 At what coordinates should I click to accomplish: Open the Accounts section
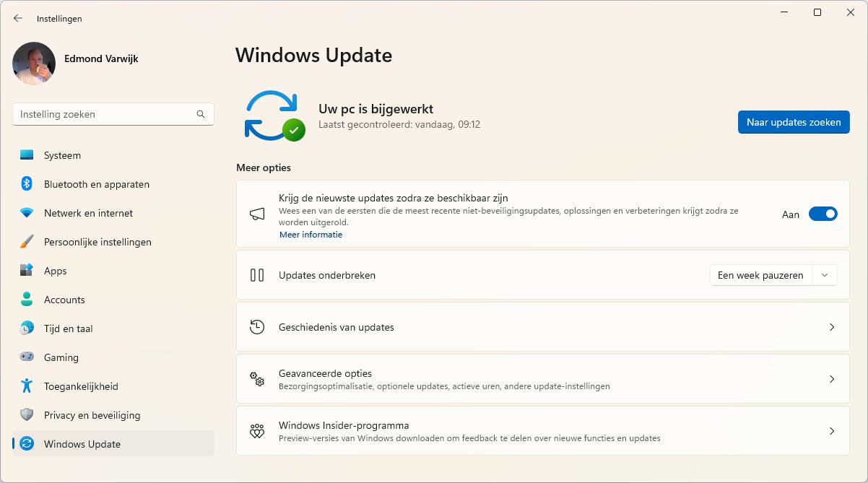tap(113, 300)
